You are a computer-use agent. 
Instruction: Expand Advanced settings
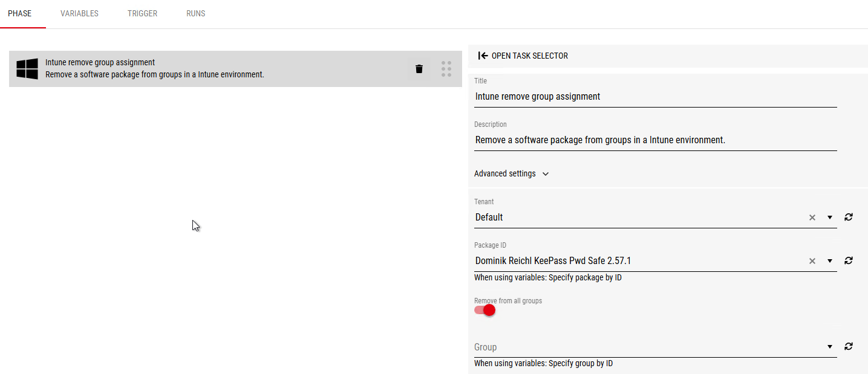(512, 173)
